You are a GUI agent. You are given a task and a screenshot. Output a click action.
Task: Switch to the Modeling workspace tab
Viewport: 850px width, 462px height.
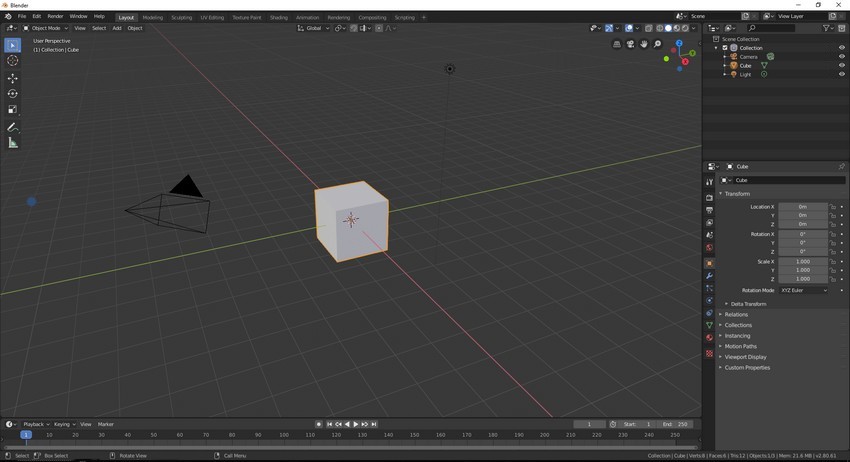pyautogui.click(x=152, y=17)
